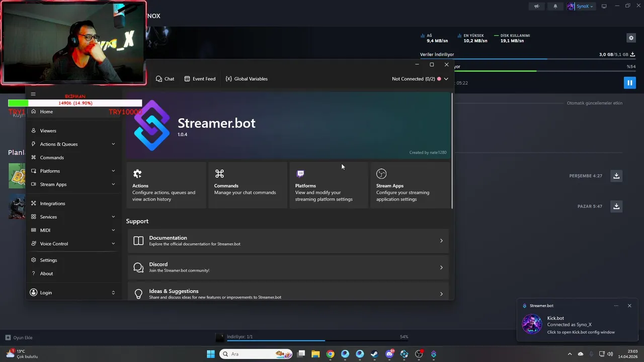Open the SynoX account dropdown in Steam
Viewport: 644px width, 362px height.
click(581, 7)
